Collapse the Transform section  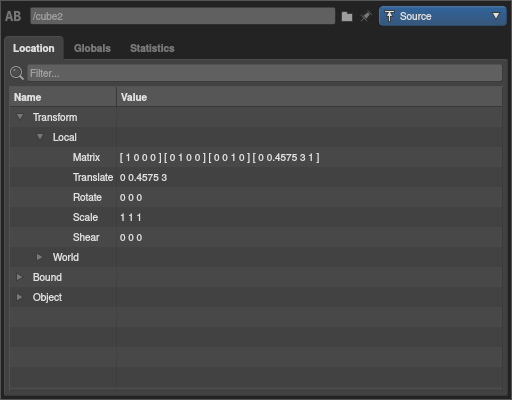pyautogui.click(x=20, y=117)
